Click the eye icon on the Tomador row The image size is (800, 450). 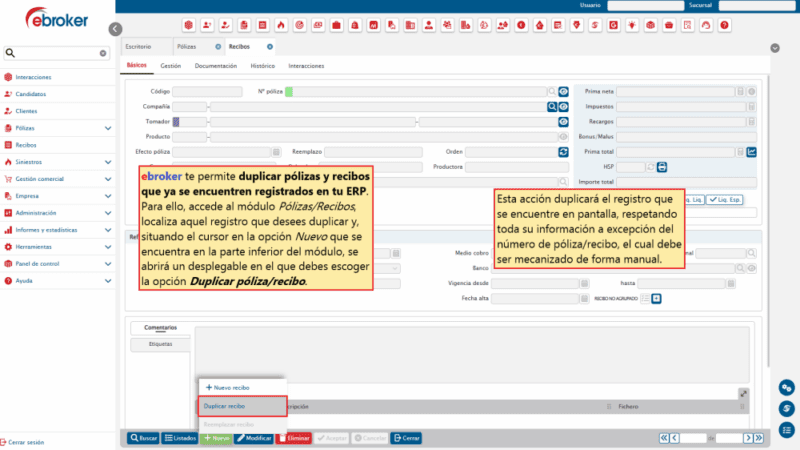coord(563,122)
